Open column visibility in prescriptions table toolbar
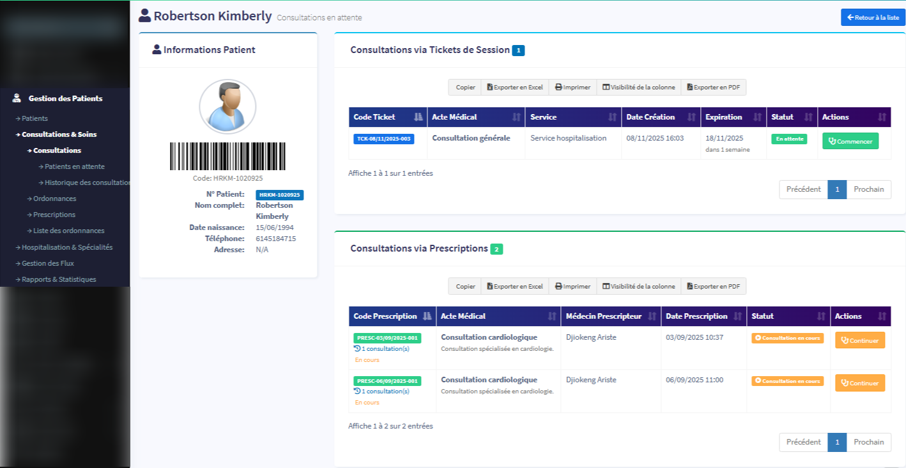 coord(638,286)
